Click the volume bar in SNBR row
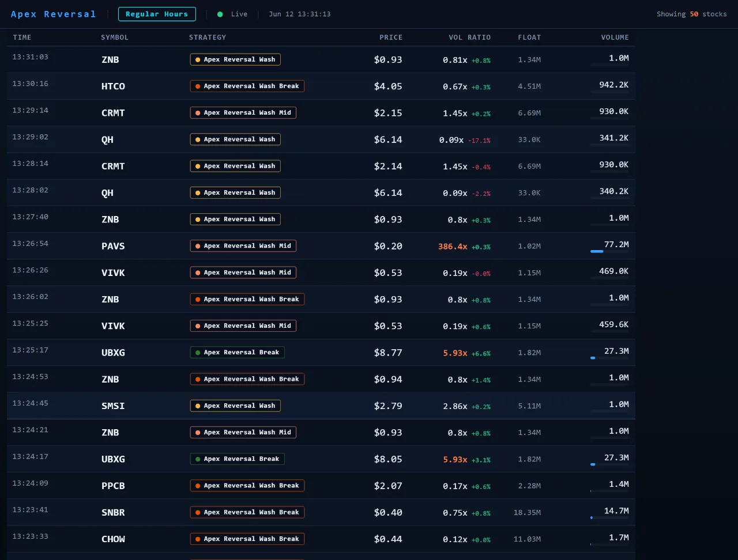The width and height of the screenshot is (738, 560). pyautogui.click(x=609, y=517)
